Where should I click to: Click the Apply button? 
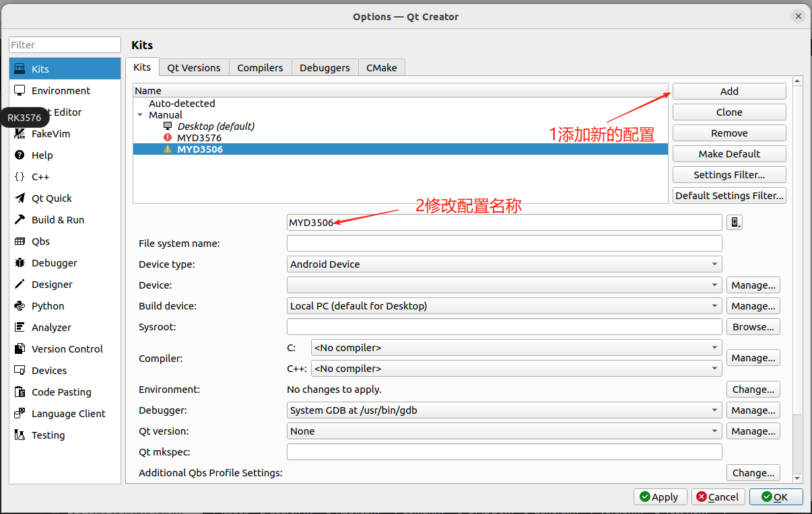[x=661, y=497]
